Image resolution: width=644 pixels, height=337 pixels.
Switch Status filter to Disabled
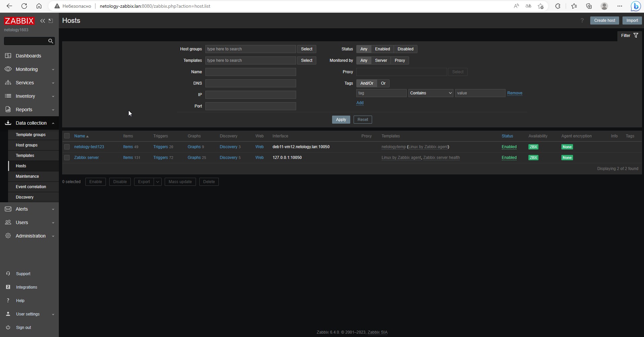coord(405,49)
